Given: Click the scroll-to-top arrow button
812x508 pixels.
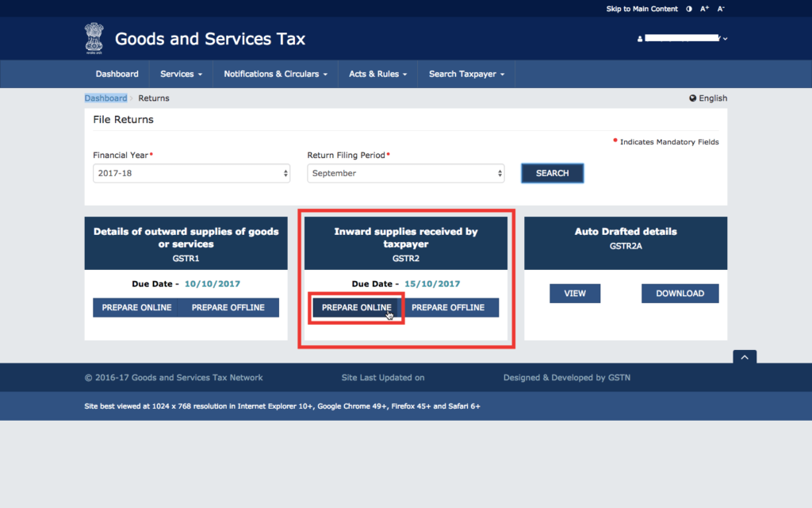Looking at the screenshot, I should pyautogui.click(x=744, y=358).
